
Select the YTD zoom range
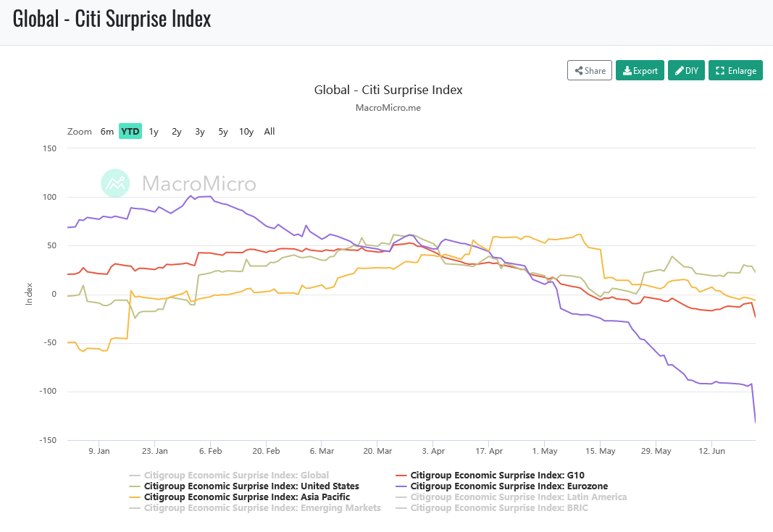(130, 132)
